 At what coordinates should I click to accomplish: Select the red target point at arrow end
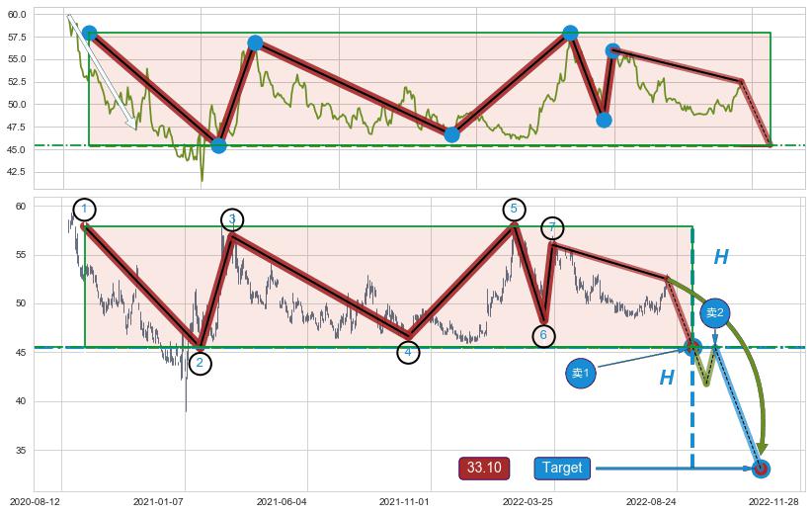pos(761,469)
